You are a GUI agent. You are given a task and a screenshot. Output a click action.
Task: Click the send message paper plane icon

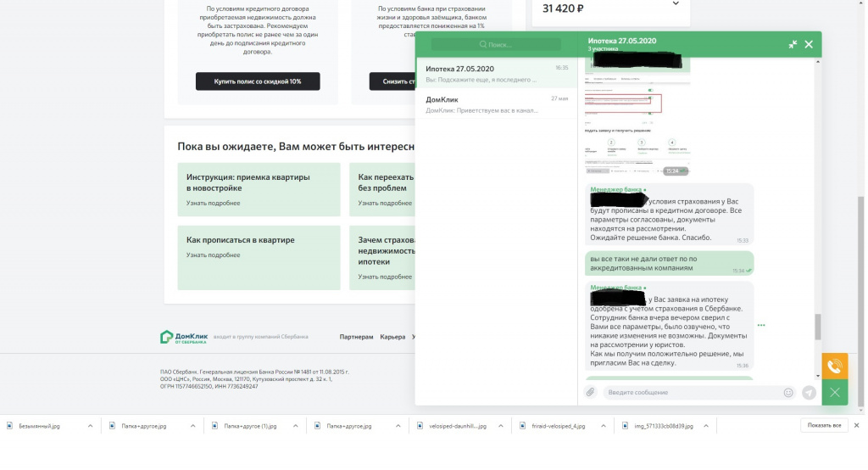point(809,393)
